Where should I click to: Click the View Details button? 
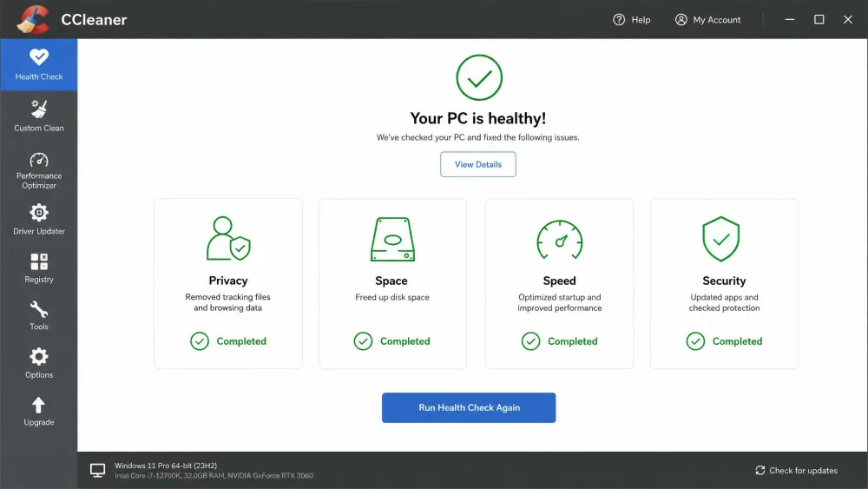[478, 164]
